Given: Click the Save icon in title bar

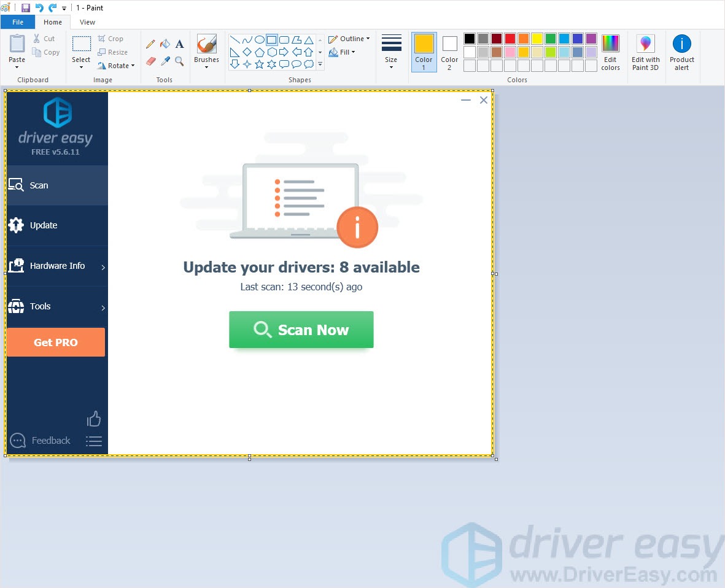Looking at the screenshot, I should point(25,8).
